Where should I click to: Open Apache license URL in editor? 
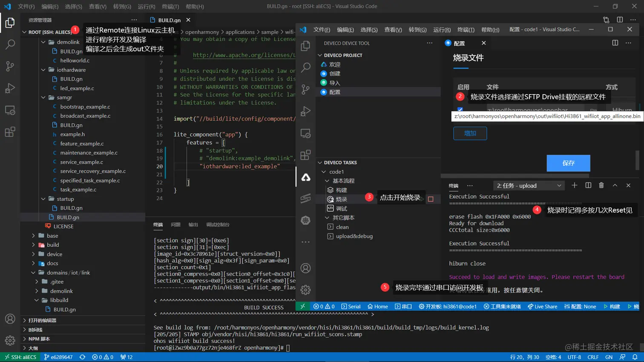244,55
